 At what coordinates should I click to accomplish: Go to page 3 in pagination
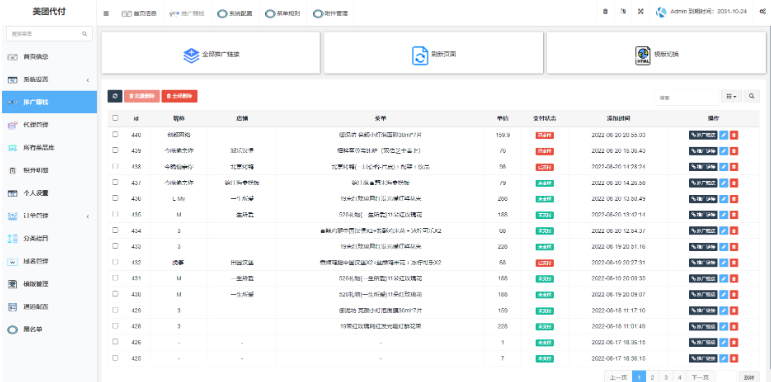click(x=666, y=377)
